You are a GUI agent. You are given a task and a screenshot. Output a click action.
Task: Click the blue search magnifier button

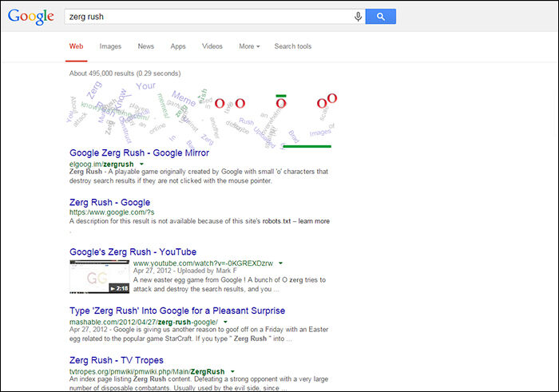point(380,17)
